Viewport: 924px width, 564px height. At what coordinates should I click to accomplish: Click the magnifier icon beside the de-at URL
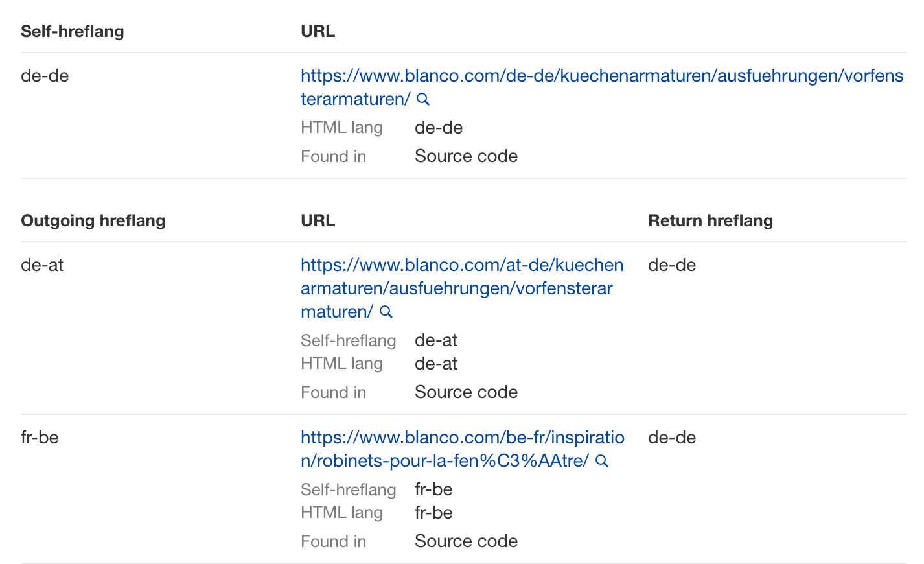point(386,312)
